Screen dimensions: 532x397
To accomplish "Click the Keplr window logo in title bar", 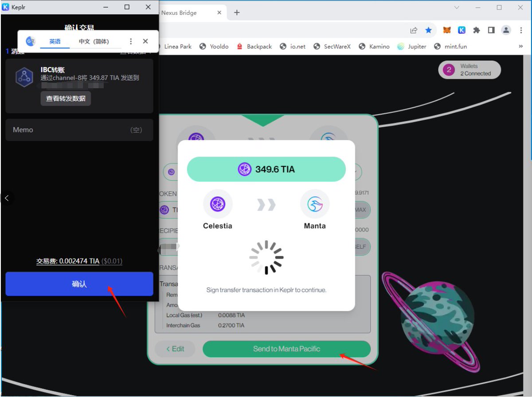I will (6, 7).
